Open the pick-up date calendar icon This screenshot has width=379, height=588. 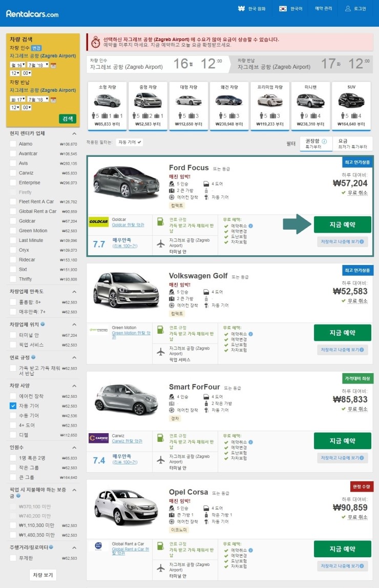(x=53, y=65)
